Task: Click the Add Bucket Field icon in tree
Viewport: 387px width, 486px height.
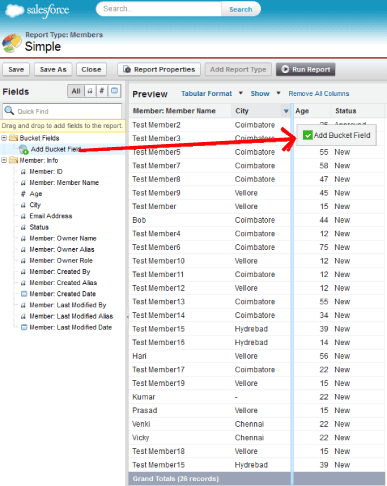Action: click(x=23, y=149)
